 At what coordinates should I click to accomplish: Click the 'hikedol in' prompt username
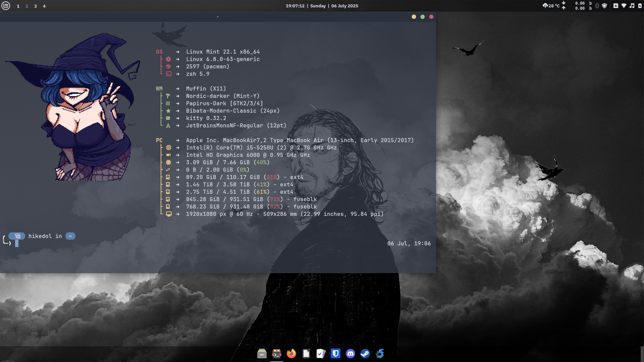pos(45,236)
